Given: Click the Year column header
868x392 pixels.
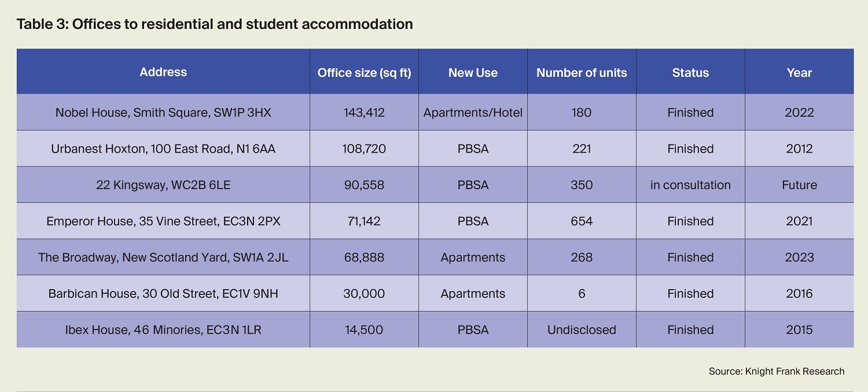Looking at the screenshot, I should pyautogui.click(x=799, y=73).
